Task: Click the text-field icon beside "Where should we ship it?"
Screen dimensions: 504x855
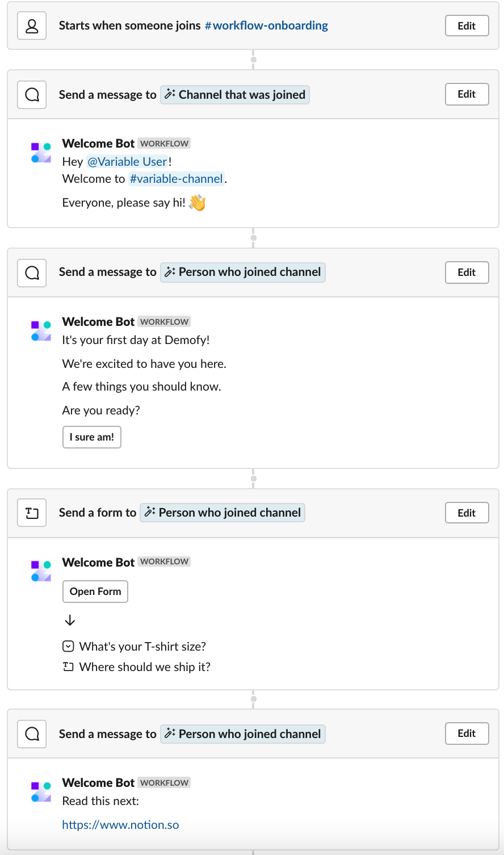Action: pyautogui.click(x=68, y=667)
